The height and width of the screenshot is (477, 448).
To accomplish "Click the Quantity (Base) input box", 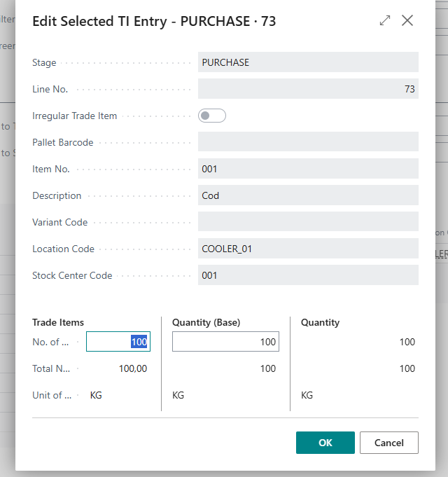I will (x=225, y=342).
